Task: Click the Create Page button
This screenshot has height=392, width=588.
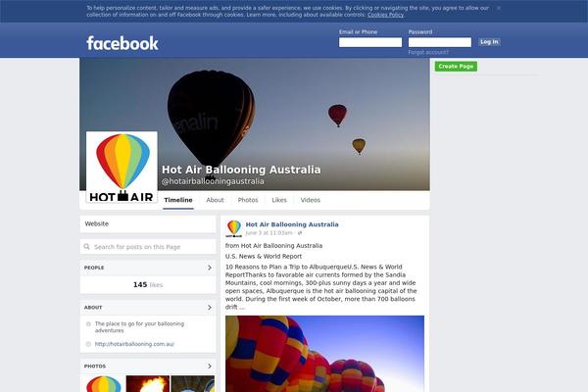Action: 456,67
